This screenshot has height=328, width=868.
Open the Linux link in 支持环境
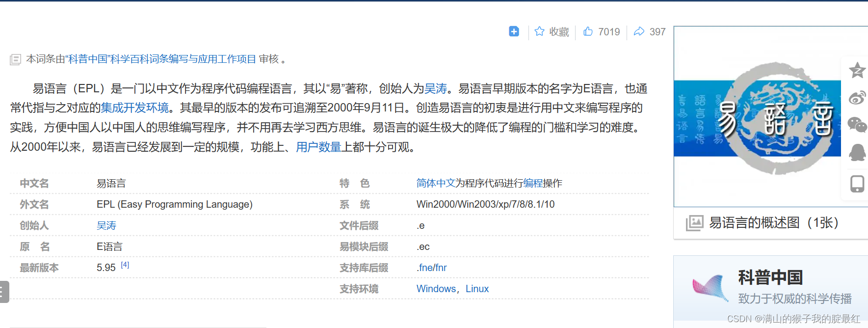pos(477,289)
